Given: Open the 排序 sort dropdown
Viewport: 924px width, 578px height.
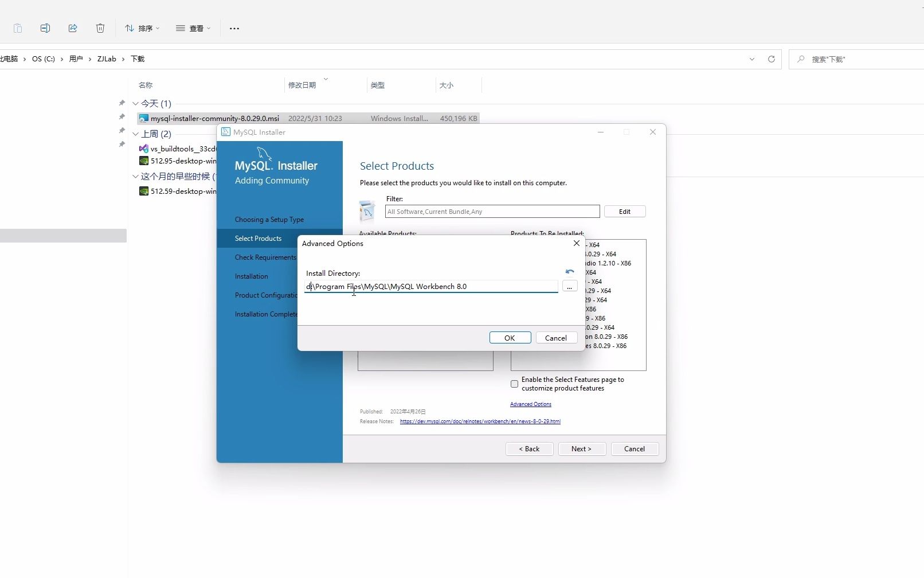Looking at the screenshot, I should pos(142,28).
